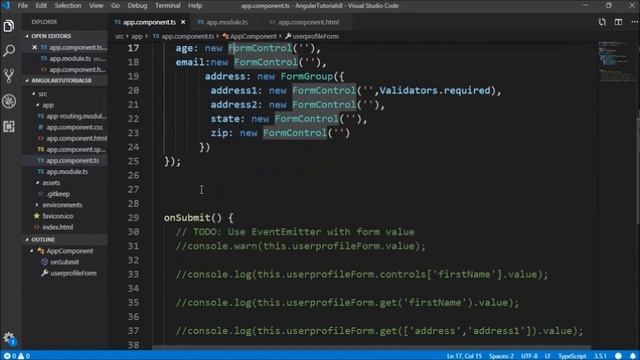Click Ln 17, Col 15 in status bar
The width and height of the screenshot is (640, 360).
coord(464,356)
